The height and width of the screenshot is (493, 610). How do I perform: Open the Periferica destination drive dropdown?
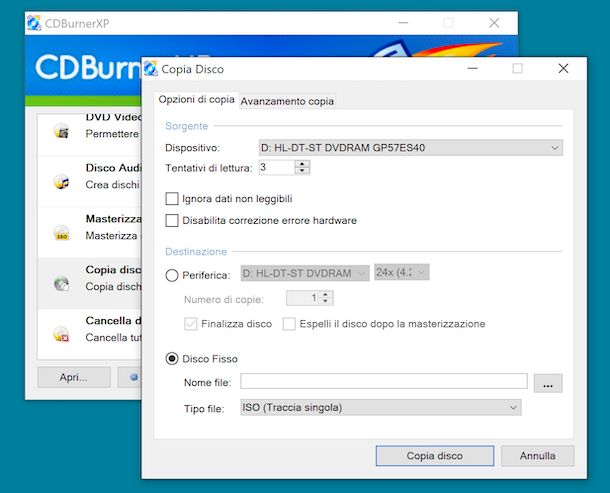click(305, 273)
